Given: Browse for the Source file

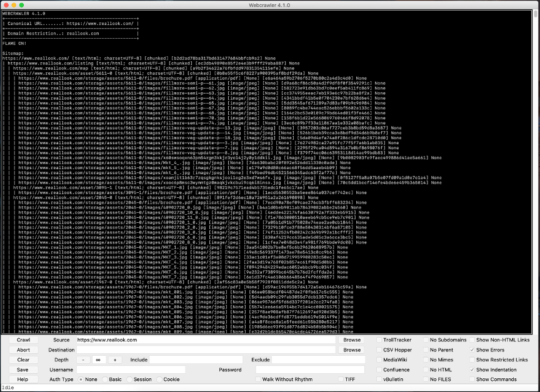Looking at the screenshot, I should pyautogui.click(x=352, y=340).
